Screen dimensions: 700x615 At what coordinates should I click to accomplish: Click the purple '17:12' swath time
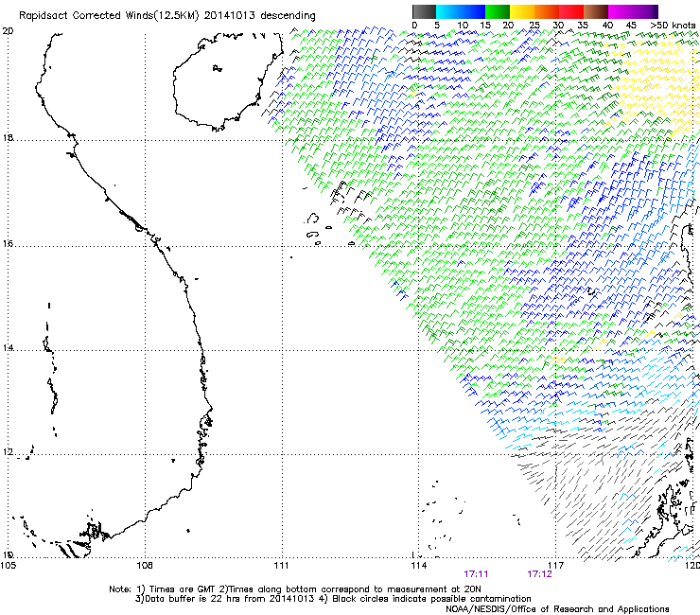tap(540, 574)
